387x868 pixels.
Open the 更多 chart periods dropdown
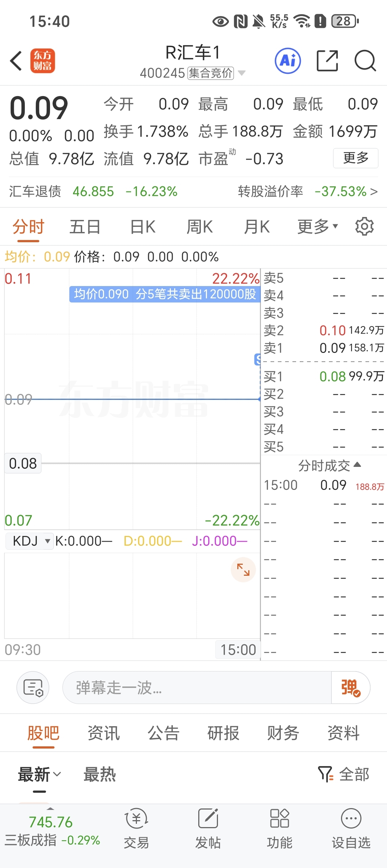pyautogui.click(x=318, y=226)
